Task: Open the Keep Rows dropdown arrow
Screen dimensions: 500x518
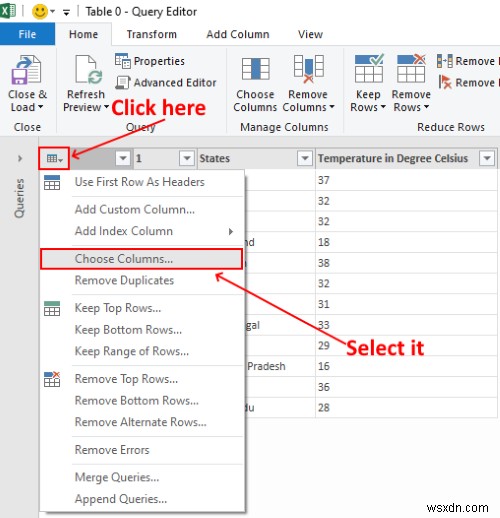Action: [383, 107]
